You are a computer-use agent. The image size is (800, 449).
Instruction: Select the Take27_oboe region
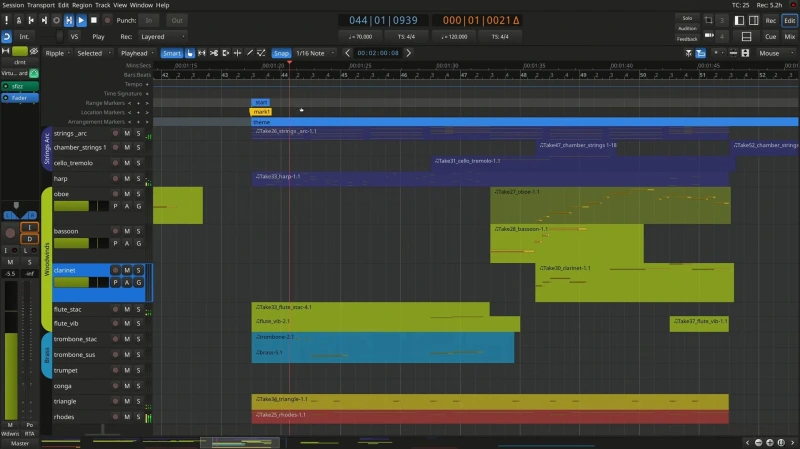(610, 206)
